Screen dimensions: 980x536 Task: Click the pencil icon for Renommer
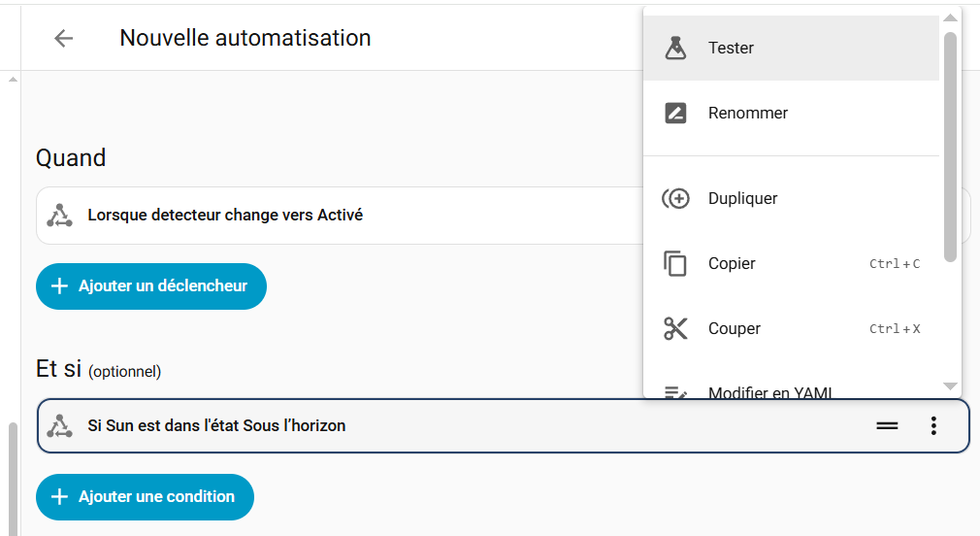tap(675, 113)
